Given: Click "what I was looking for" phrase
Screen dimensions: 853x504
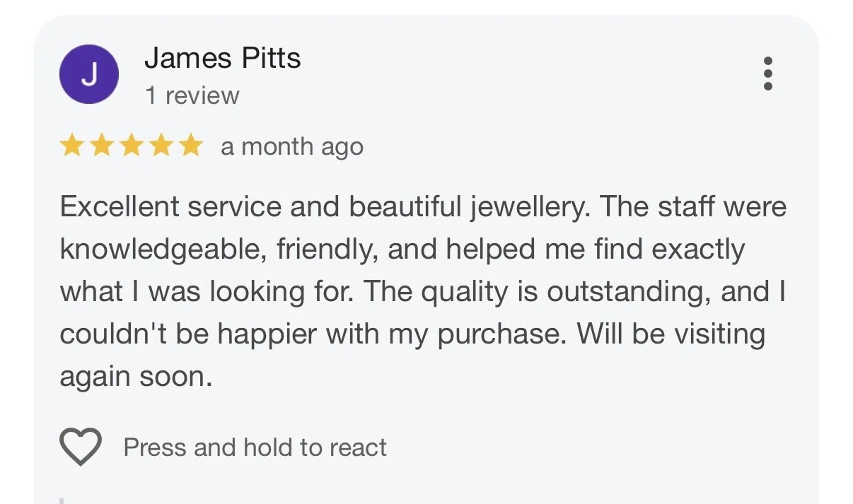Looking at the screenshot, I should click(x=209, y=293).
